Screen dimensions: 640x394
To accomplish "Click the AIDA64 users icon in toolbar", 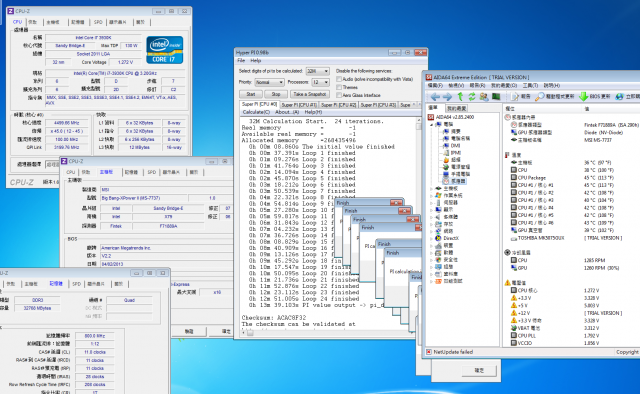I will [x=484, y=97].
